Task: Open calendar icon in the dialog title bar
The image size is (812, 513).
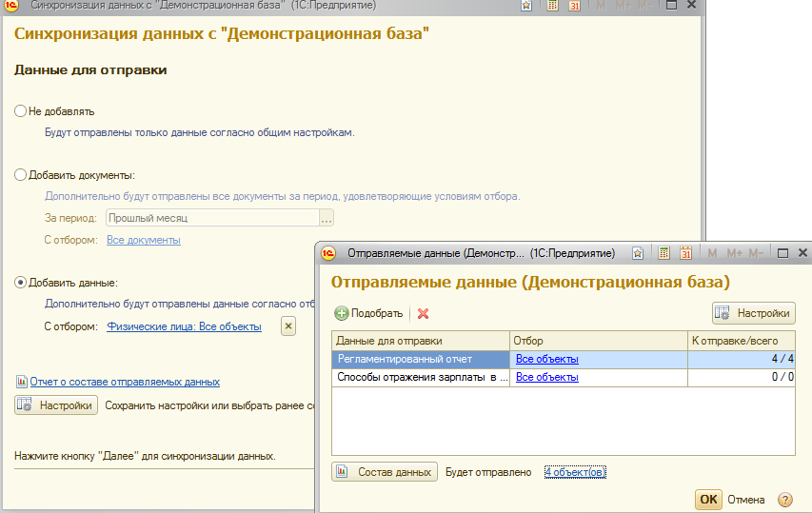Action: point(685,254)
